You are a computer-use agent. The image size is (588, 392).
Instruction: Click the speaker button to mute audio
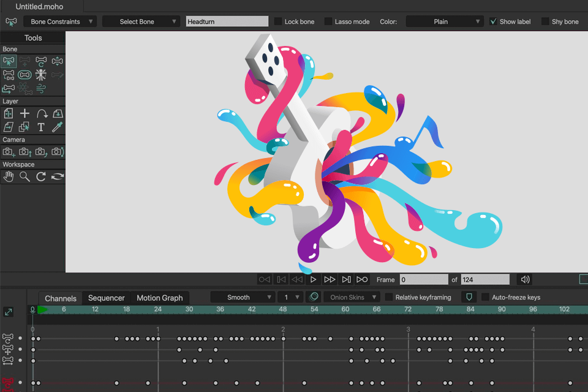524,279
